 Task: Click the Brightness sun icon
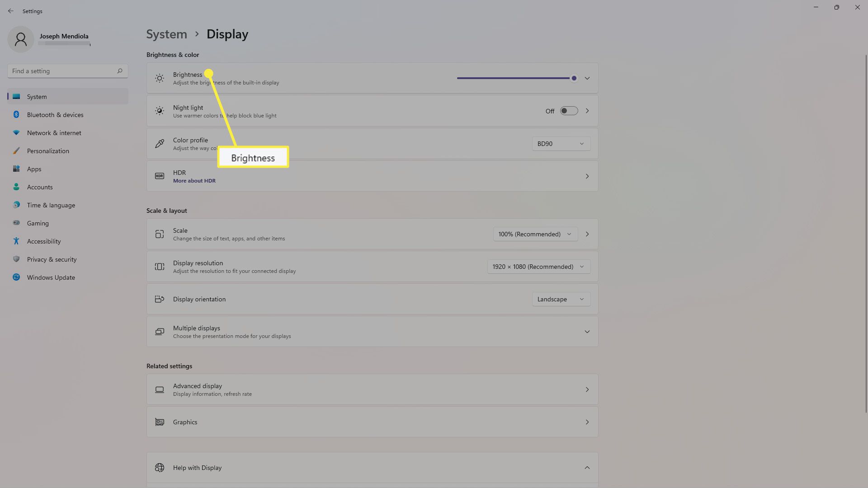[x=160, y=78]
